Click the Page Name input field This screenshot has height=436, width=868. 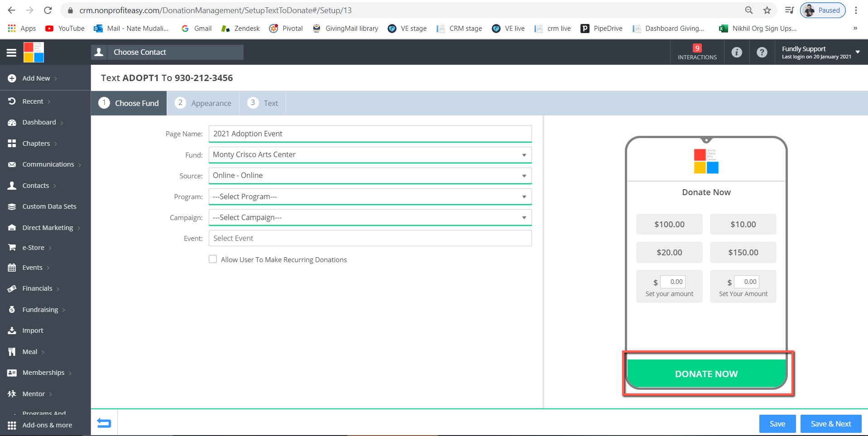370,134
